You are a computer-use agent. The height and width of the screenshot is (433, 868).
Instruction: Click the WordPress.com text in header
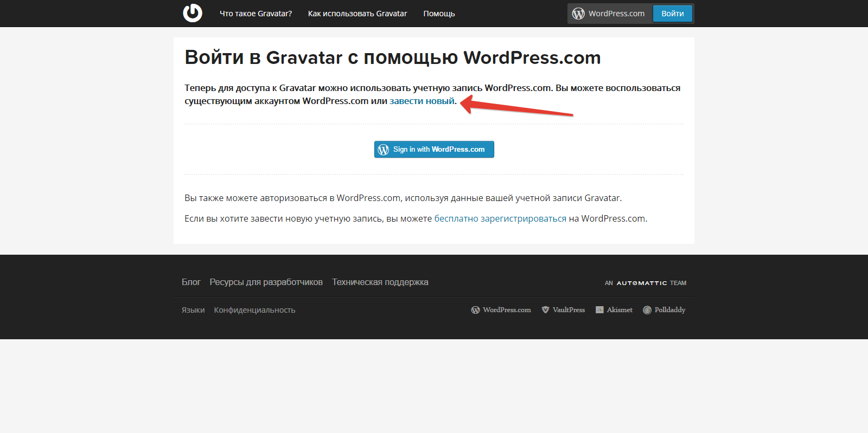[617, 14]
